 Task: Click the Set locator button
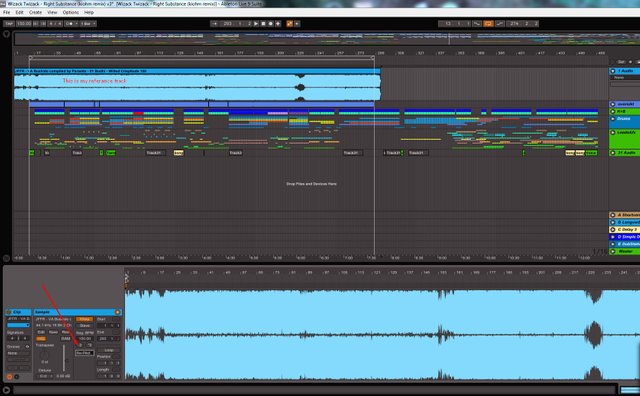(x=621, y=62)
